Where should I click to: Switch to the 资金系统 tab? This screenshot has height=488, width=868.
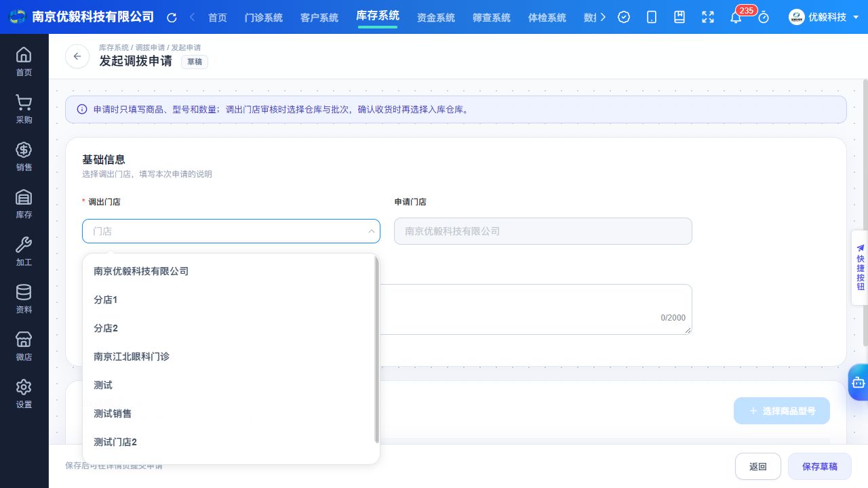click(x=436, y=18)
